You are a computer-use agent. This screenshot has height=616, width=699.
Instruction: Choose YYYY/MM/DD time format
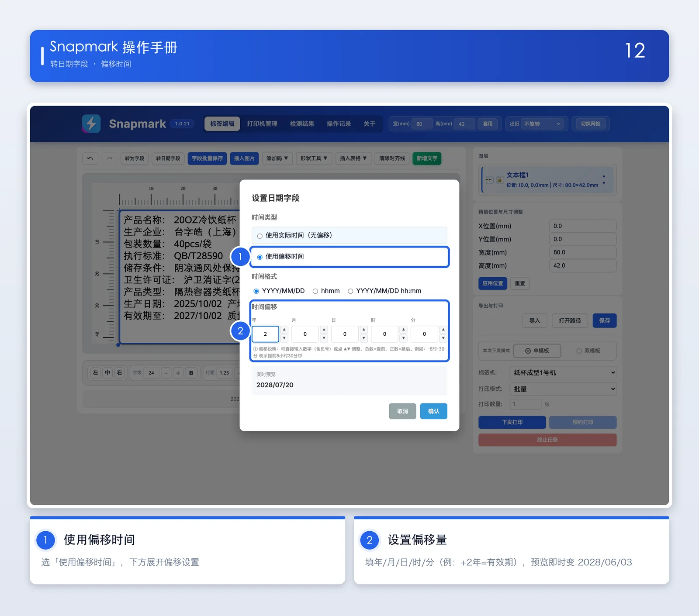pyautogui.click(x=279, y=291)
